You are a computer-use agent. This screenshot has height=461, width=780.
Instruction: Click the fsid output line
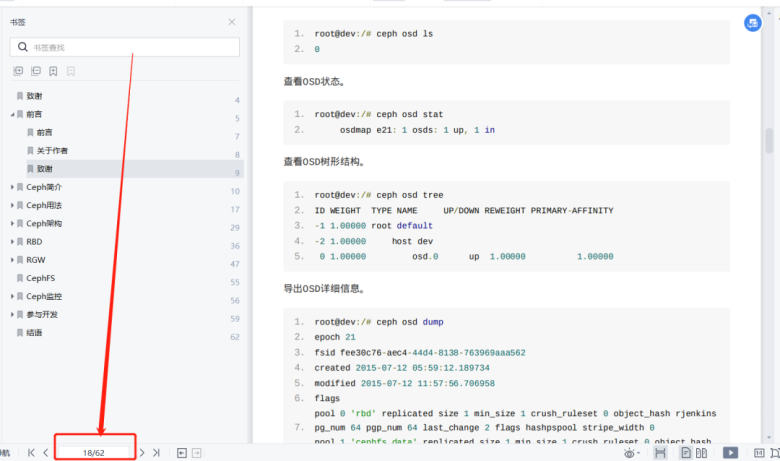tap(420, 353)
